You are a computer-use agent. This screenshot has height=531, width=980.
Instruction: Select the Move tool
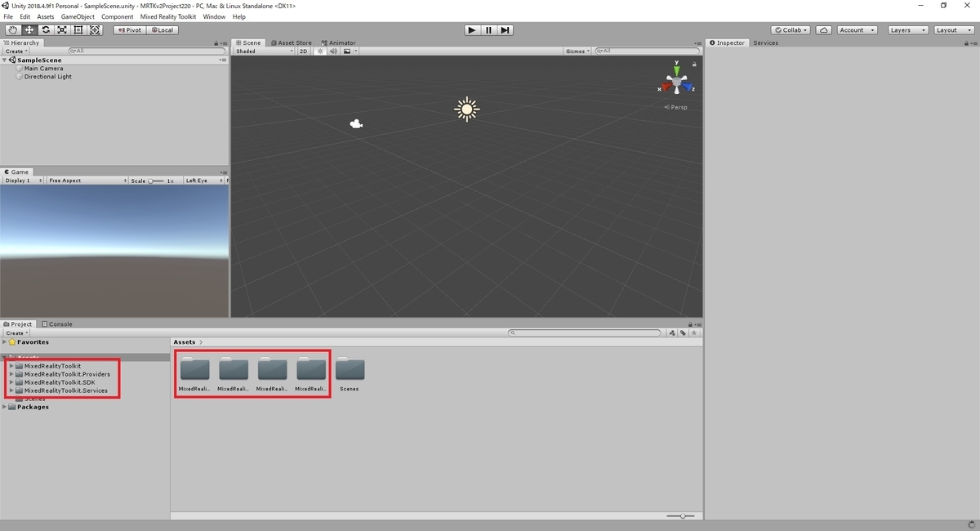point(29,30)
